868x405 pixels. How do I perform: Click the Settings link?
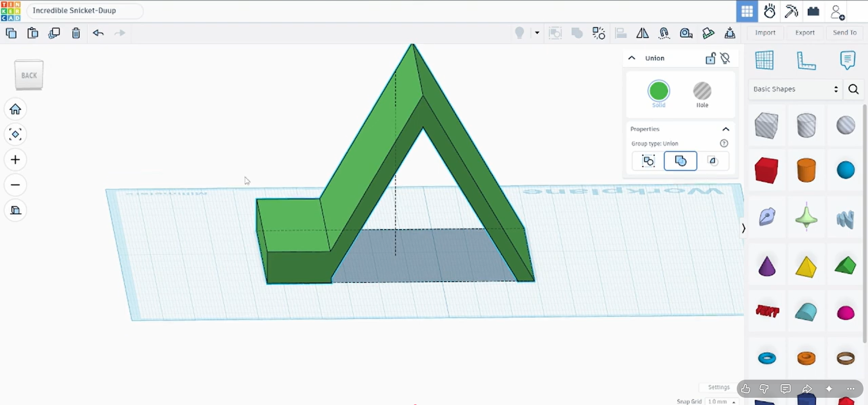719,387
